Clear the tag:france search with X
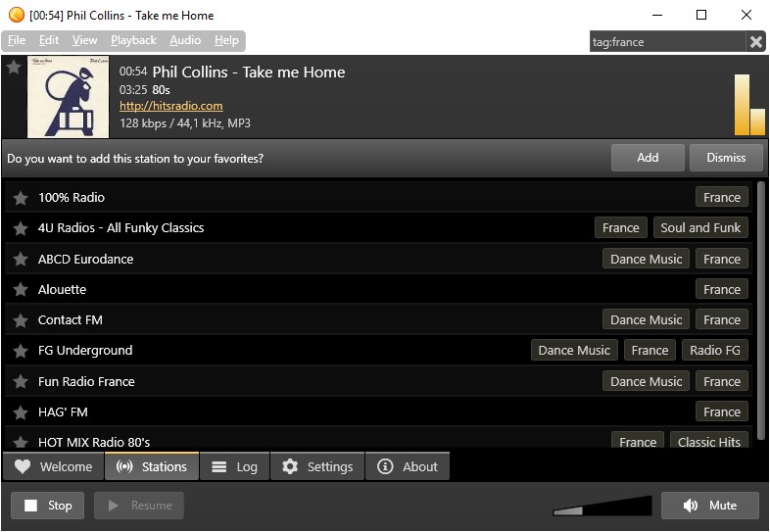This screenshot has width=770, height=532. coord(755,42)
